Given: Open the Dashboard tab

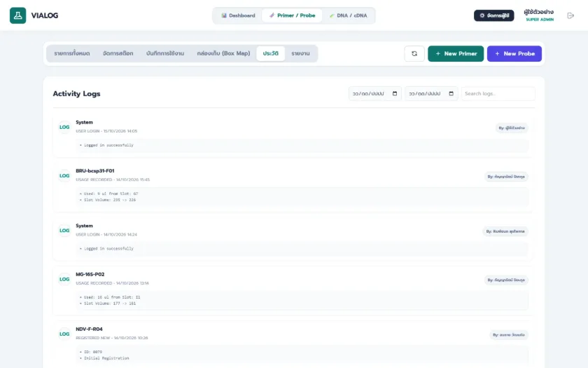Looking at the screenshot, I should pos(238,15).
